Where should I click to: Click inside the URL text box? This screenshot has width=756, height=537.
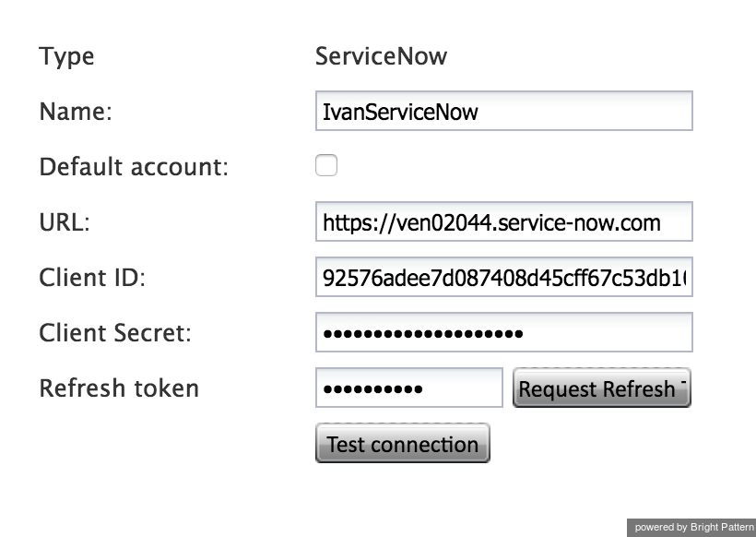click(x=503, y=222)
